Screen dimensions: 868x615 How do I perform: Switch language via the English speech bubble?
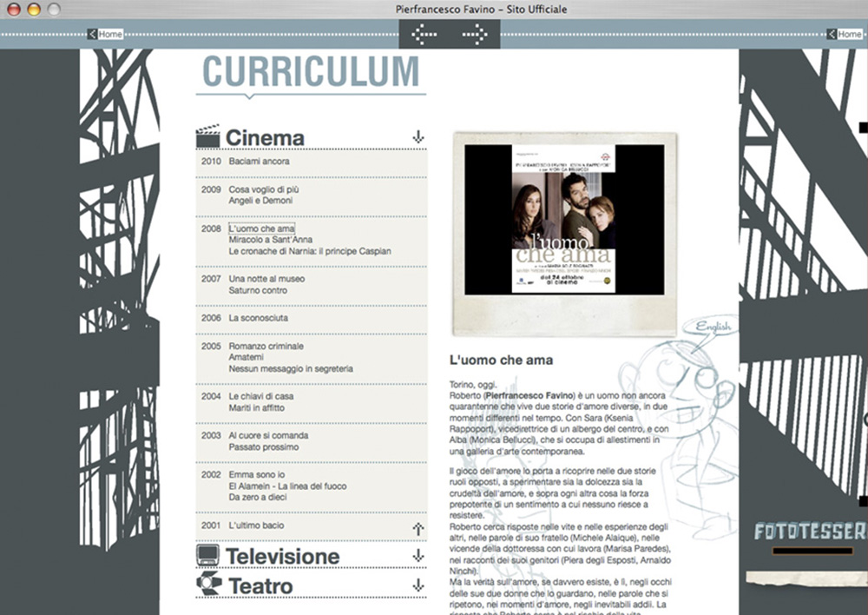pos(713,327)
